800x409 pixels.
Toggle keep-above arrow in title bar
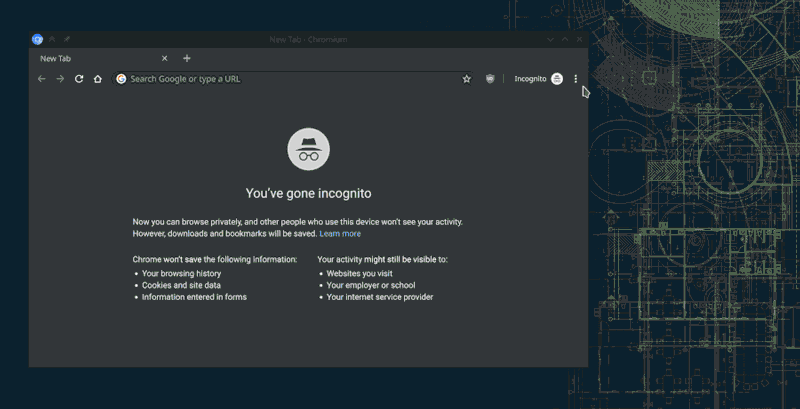(x=52, y=39)
